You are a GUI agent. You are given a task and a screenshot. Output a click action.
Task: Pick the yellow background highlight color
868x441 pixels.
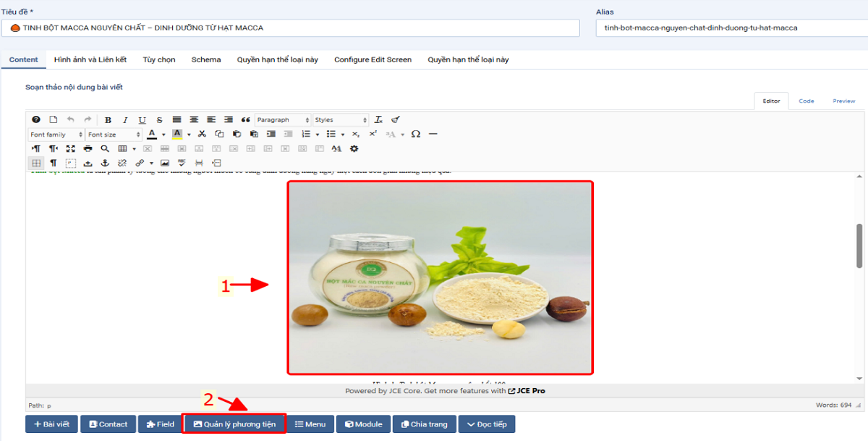click(x=176, y=135)
